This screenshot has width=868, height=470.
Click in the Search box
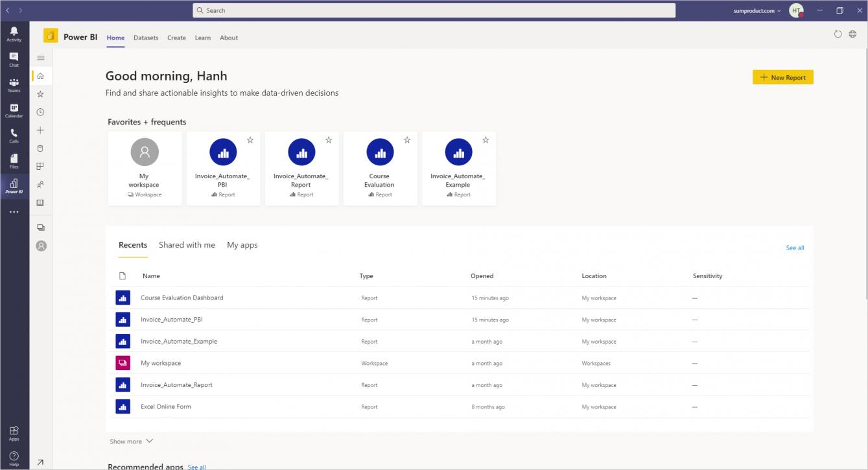(434, 10)
